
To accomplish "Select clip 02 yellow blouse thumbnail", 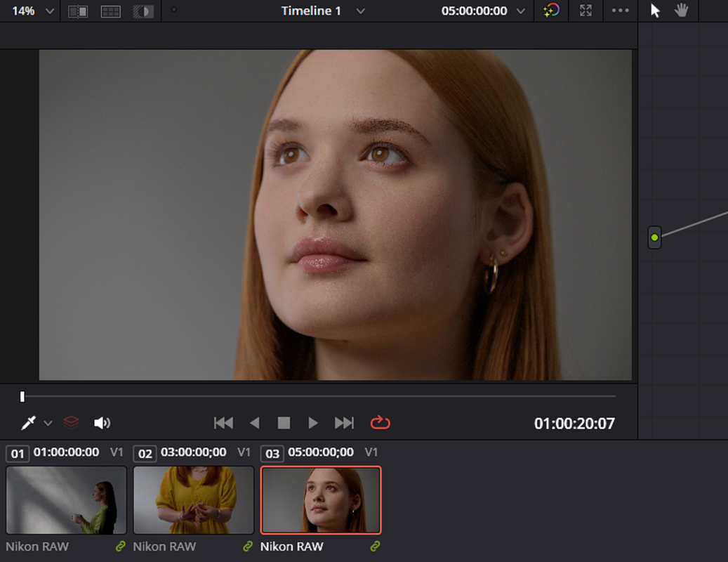I will pyautogui.click(x=194, y=500).
